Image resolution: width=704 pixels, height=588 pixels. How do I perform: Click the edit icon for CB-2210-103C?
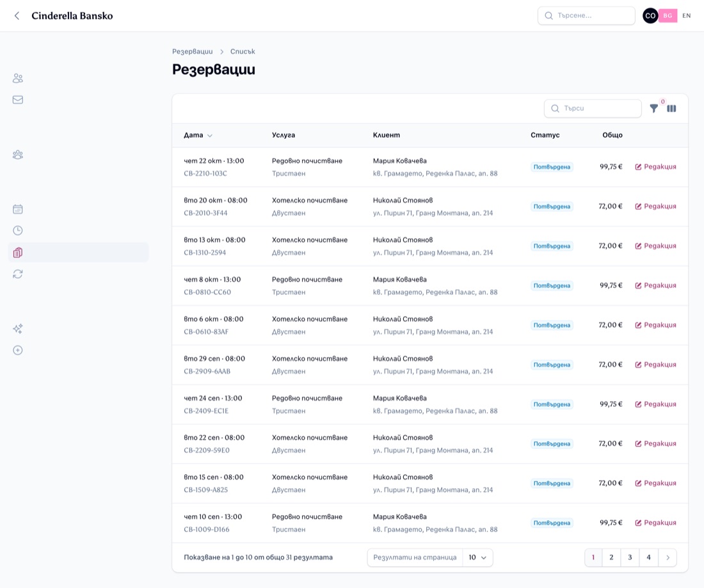pyautogui.click(x=638, y=167)
